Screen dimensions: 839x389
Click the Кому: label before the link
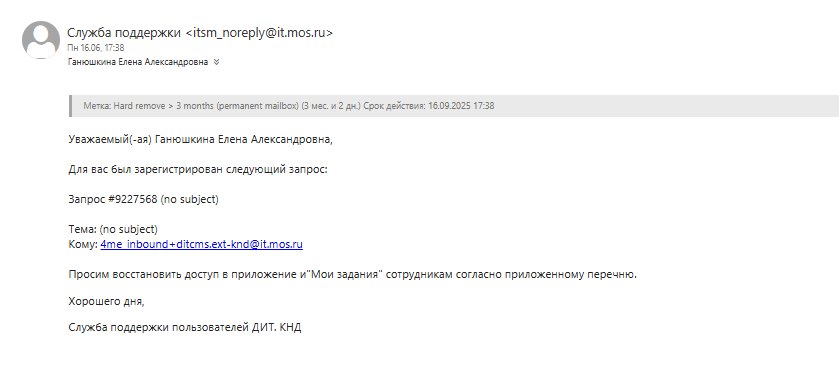(83, 245)
